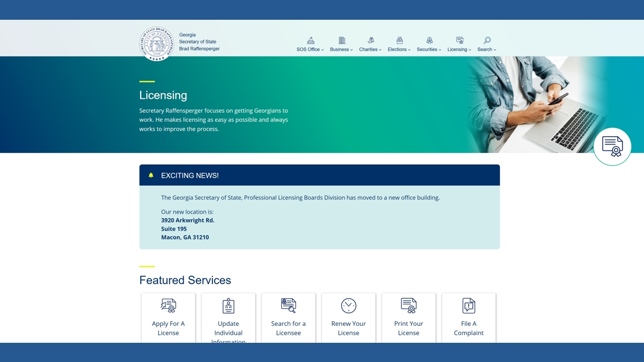
Task: Click the round licensing certificate badge
Action: (x=612, y=146)
